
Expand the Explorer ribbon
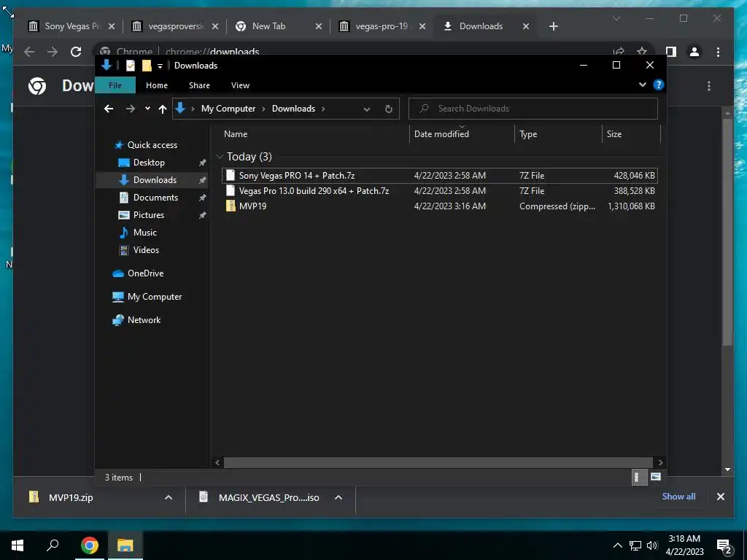642,85
